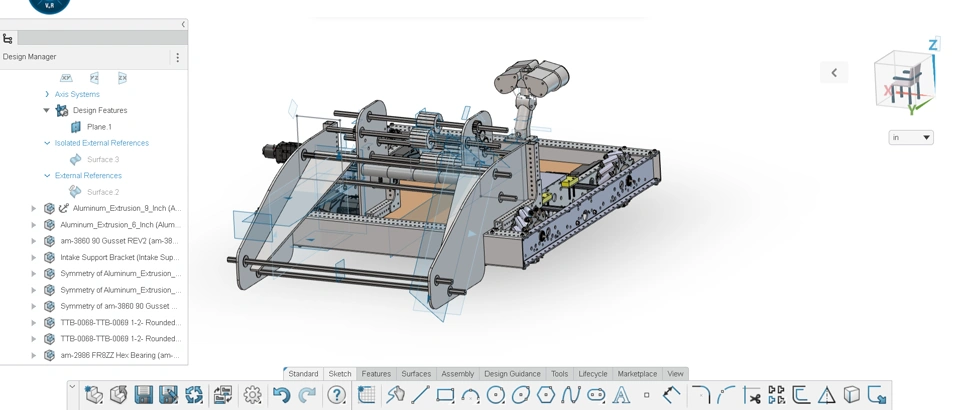Select the YZ plane icon
This screenshot has width=960, height=410.
click(94, 78)
